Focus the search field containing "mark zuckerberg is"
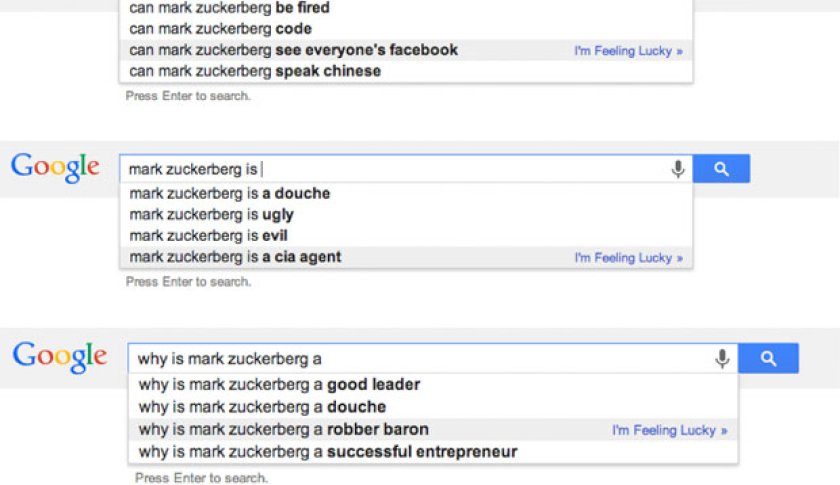 tap(400, 170)
